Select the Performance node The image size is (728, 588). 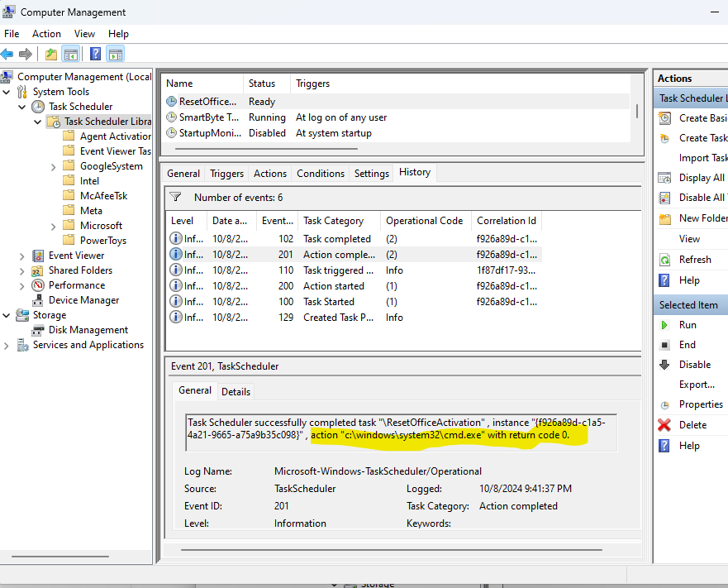[77, 285]
